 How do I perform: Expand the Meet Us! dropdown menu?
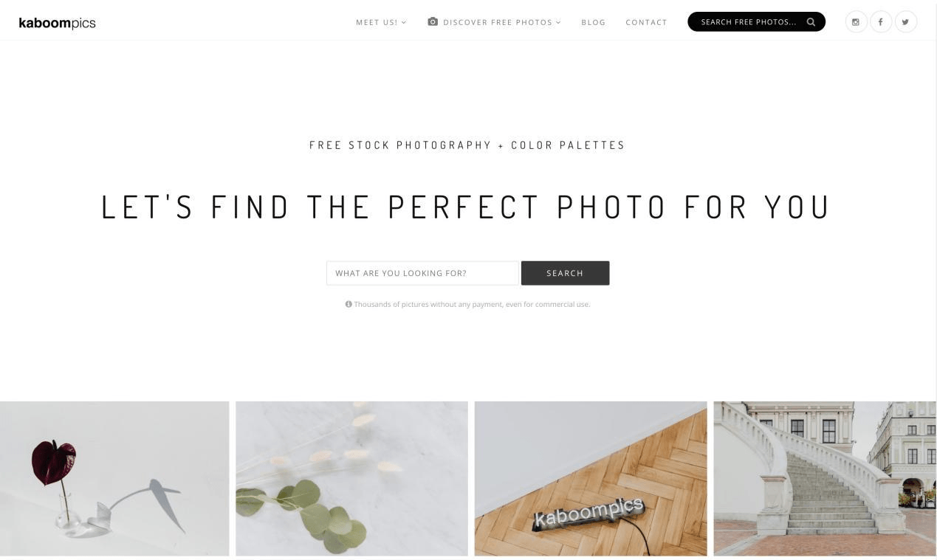pyautogui.click(x=381, y=22)
